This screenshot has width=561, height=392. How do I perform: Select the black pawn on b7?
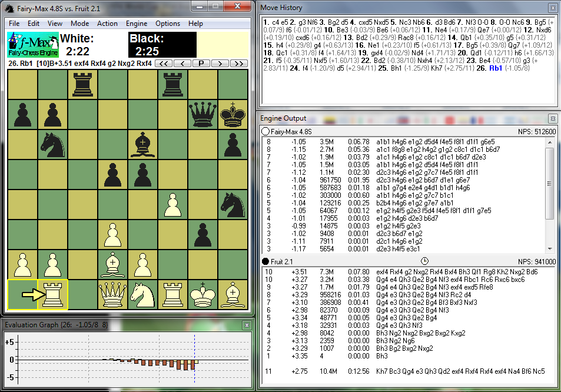coord(52,114)
